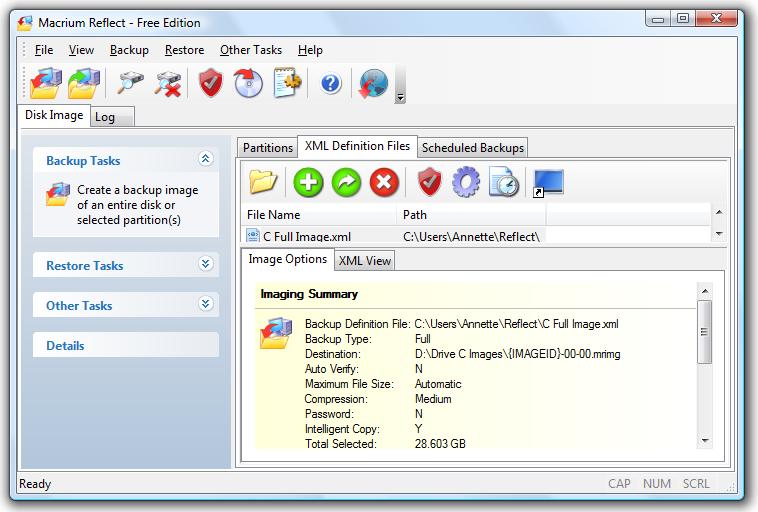Click the file list scroll up arrow

(x=719, y=212)
